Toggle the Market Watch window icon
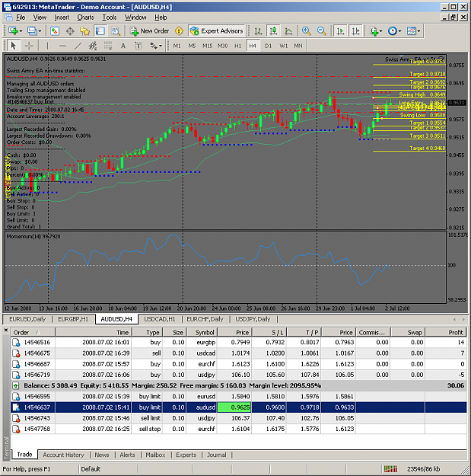Image resolution: width=471 pixels, height=476 pixels. (55, 31)
